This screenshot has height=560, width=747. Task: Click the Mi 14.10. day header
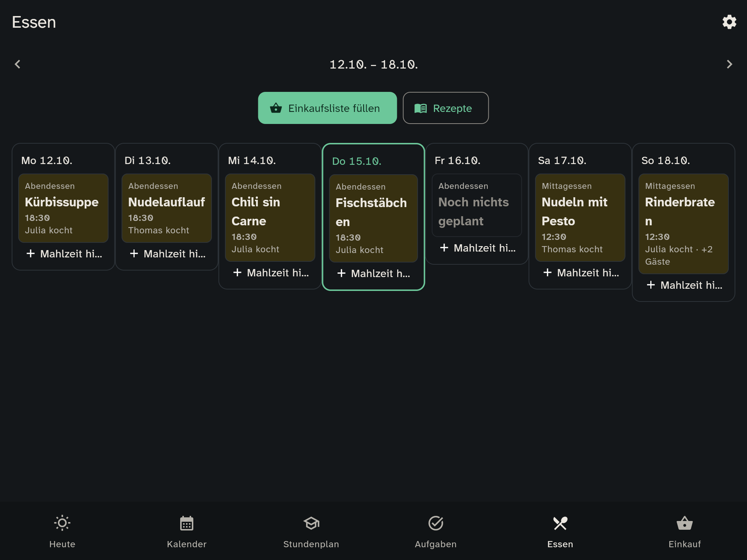point(252,160)
